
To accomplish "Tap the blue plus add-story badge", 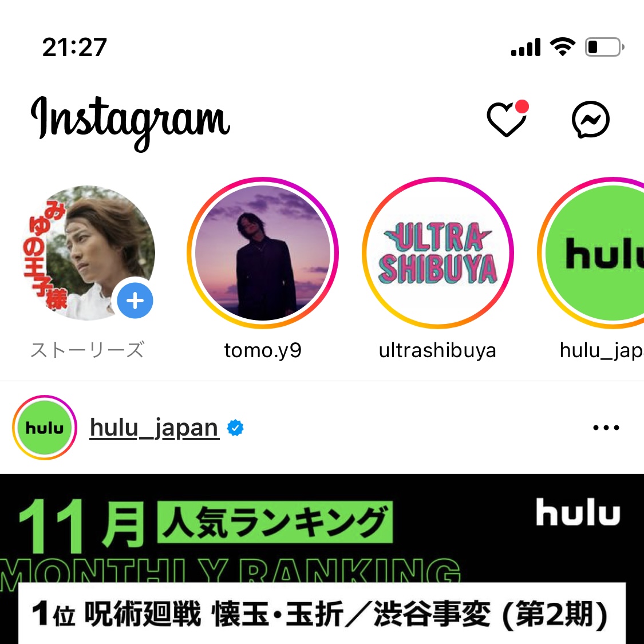I will pos(135,301).
